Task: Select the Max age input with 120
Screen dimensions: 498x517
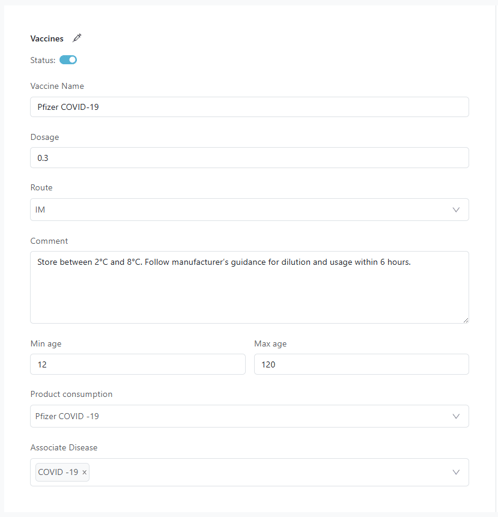Action: 361,364
